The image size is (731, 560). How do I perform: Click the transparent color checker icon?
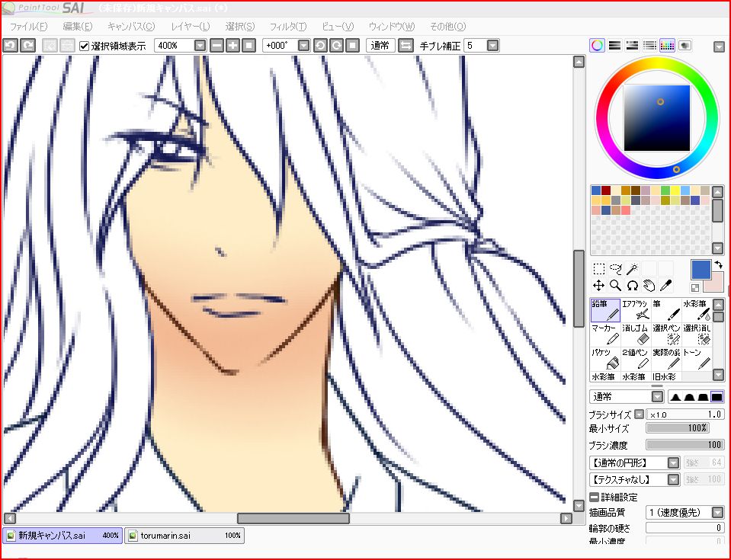point(695,288)
